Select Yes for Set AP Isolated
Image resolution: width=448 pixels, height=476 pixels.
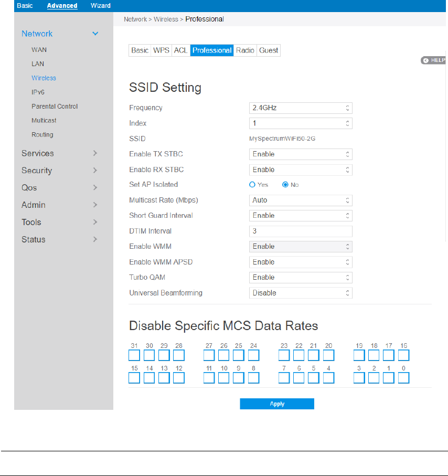[x=252, y=185]
